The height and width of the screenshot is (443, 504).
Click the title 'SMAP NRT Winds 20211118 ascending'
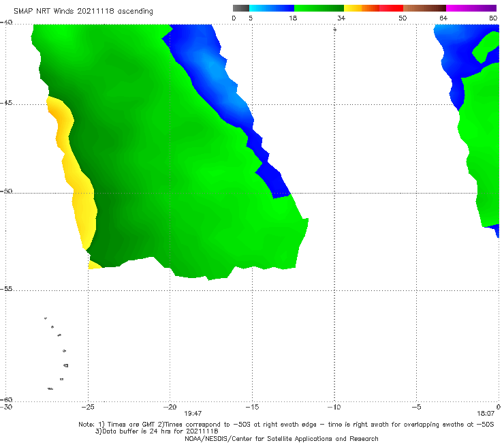point(83,12)
